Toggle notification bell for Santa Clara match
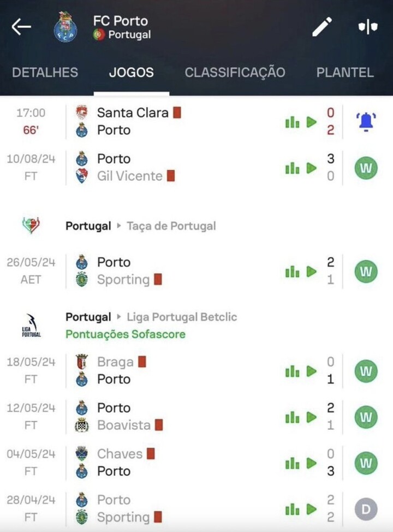 point(365,121)
